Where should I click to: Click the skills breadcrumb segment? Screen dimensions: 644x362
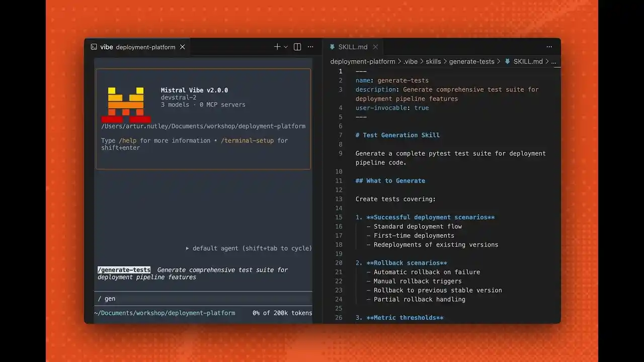tap(433, 61)
